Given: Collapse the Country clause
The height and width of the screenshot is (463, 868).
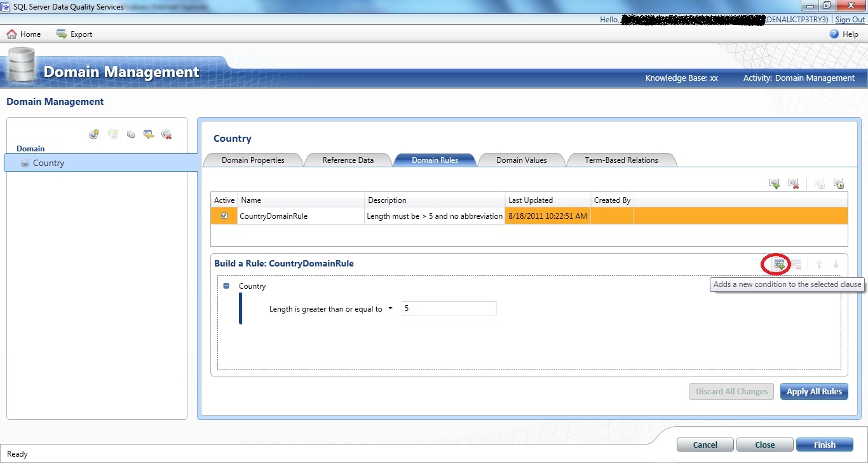Looking at the screenshot, I should [x=226, y=286].
